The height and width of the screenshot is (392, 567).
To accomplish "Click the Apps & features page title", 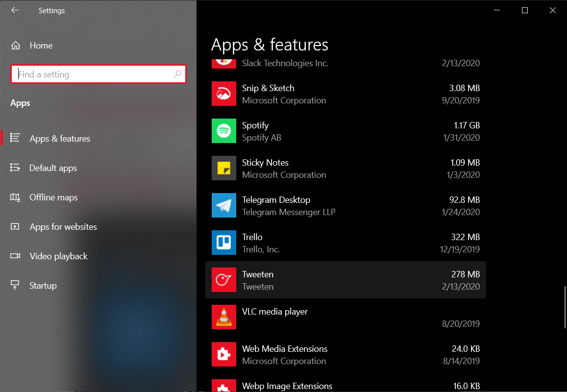I will point(270,45).
